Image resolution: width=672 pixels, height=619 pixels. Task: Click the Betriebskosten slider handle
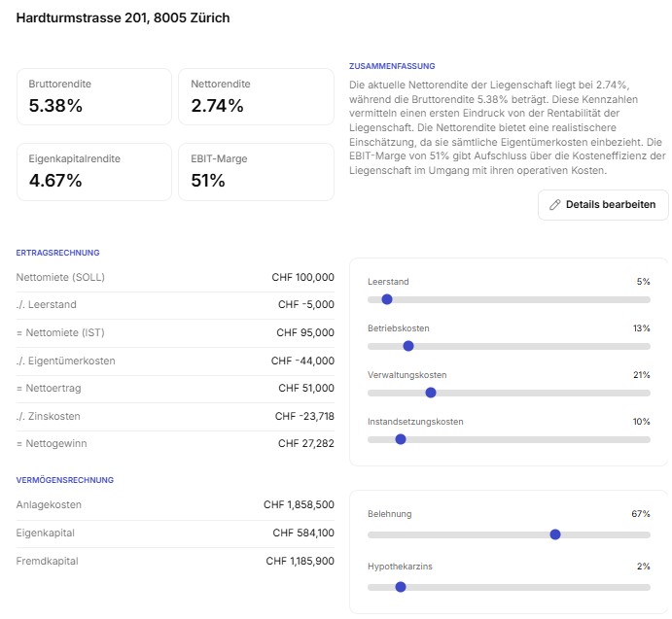[408, 346]
